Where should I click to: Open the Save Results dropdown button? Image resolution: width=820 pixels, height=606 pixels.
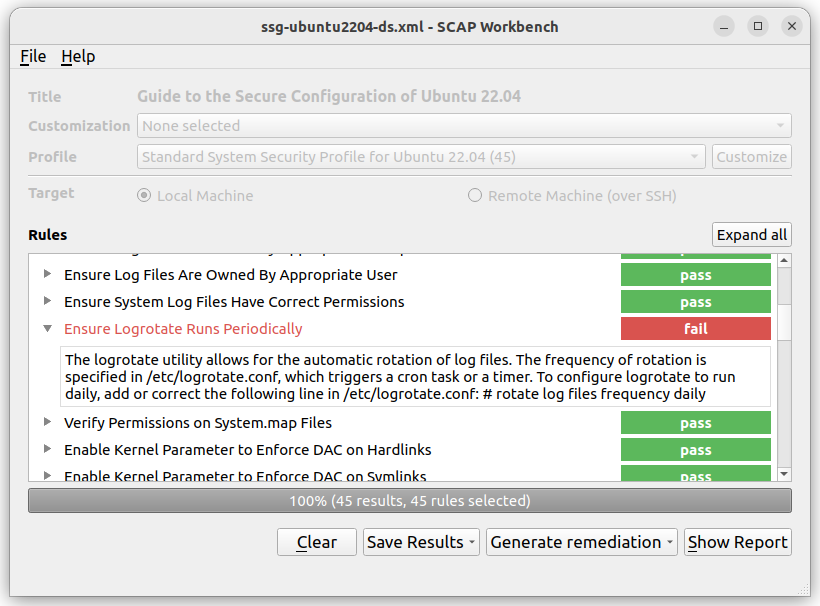421,542
